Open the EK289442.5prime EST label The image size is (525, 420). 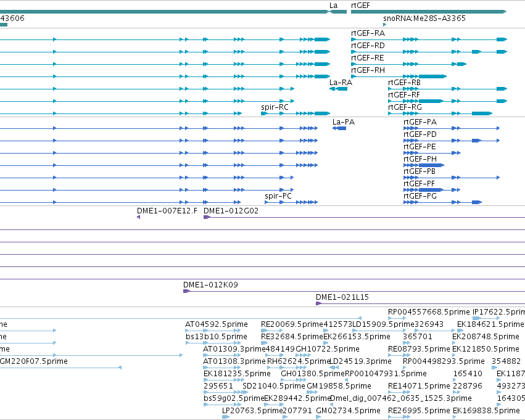click(x=297, y=399)
